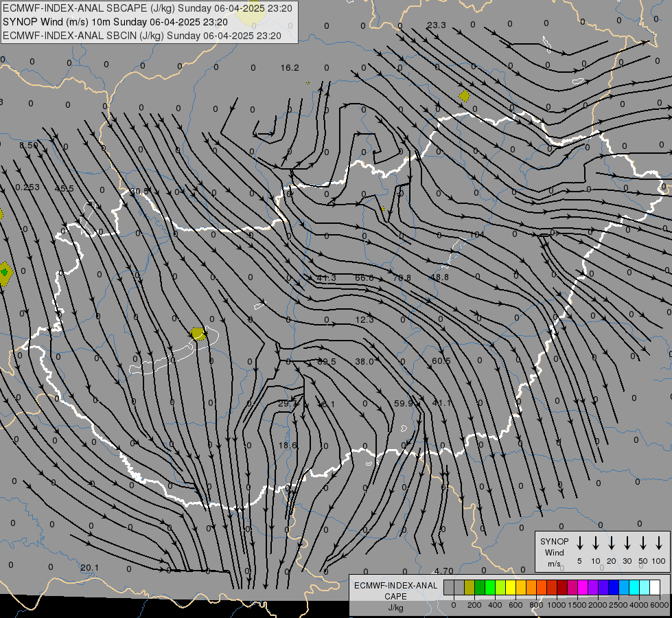Select the bright green CAPE legend swatch
Screen dimensions: 672x618
[490, 587]
